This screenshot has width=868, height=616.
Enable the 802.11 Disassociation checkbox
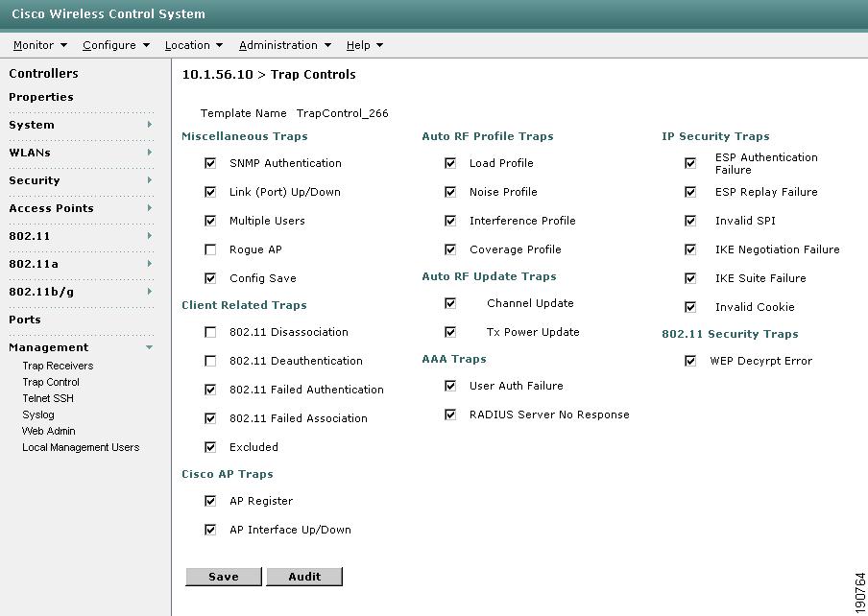point(210,332)
